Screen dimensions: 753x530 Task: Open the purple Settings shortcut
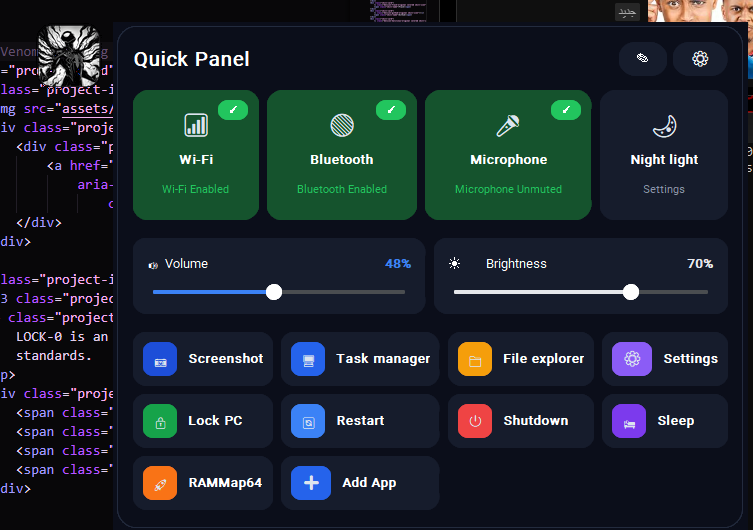click(x=665, y=359)
